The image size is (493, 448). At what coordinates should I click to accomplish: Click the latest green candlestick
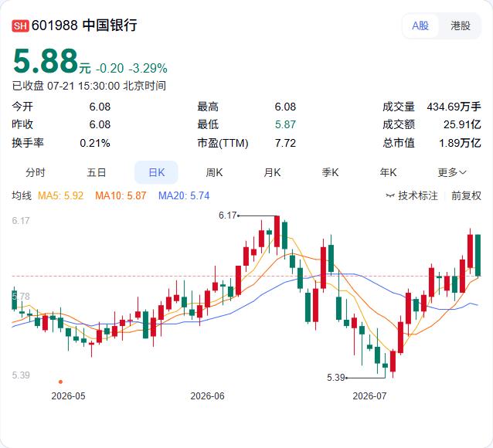tap(478, 255)
